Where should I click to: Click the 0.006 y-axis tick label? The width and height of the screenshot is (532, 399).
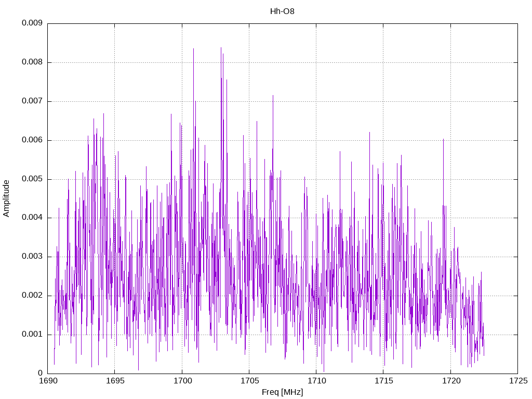(32, 140)
